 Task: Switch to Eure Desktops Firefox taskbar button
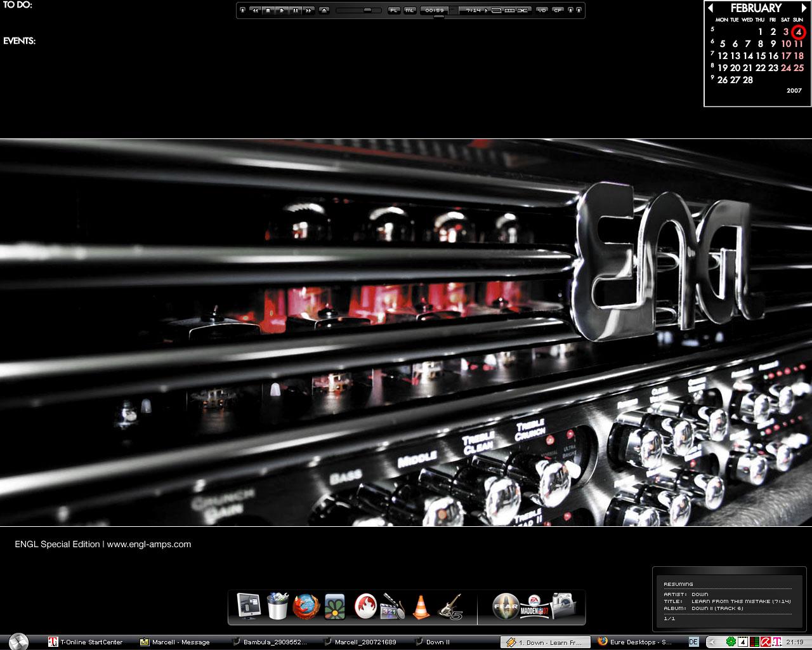(x=637, y=642)
